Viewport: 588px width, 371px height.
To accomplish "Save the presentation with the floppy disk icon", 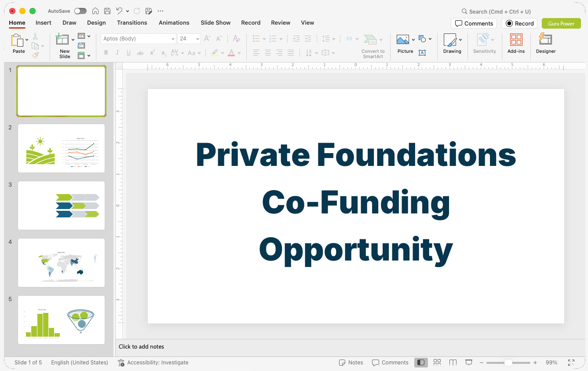I will pos(107,11).
